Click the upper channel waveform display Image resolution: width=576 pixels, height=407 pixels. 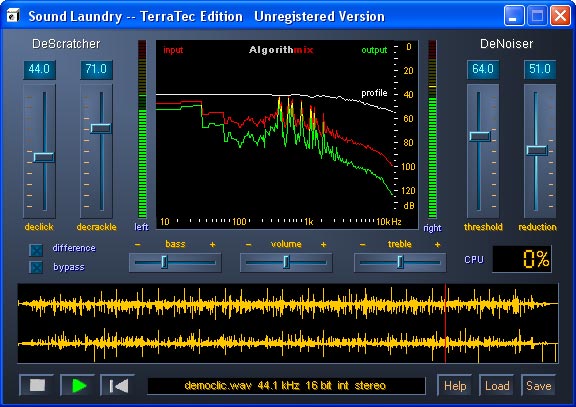click(x=288, y=304)
